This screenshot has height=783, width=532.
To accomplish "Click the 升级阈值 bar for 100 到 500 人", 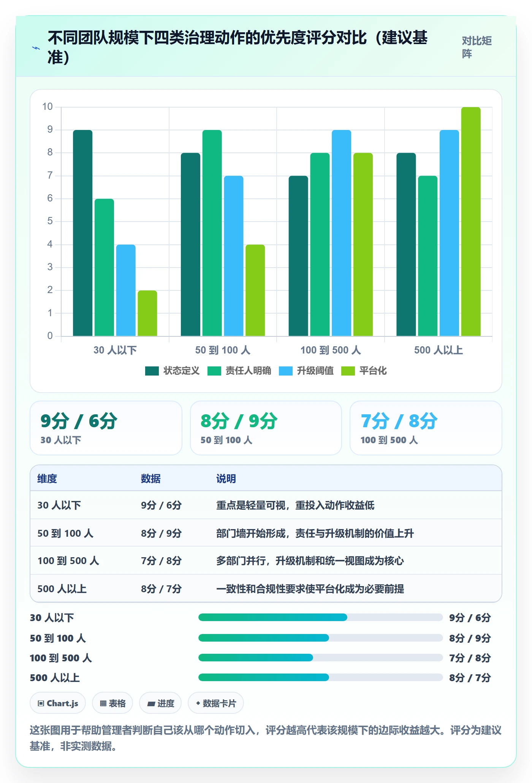I will click(x=341, y=233).
